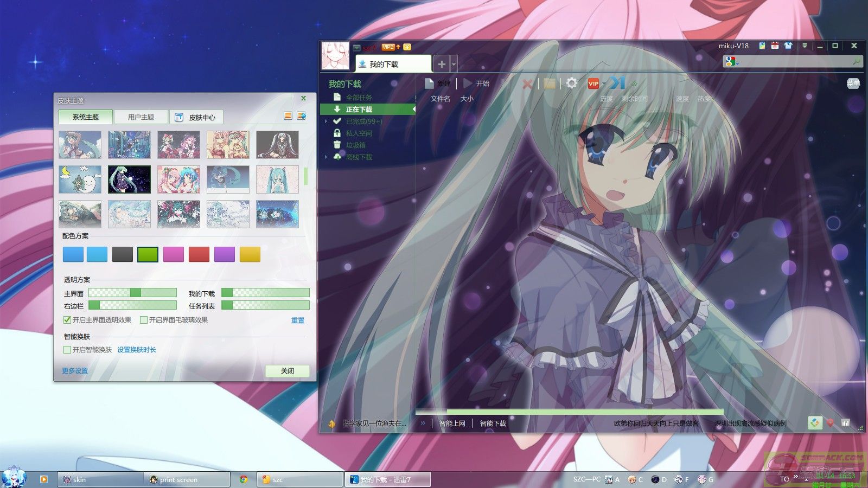The height and width of the screenshot is (488, 868).
Task: Switch to the 用户主题 tab
Action: (x=141, y=117)
